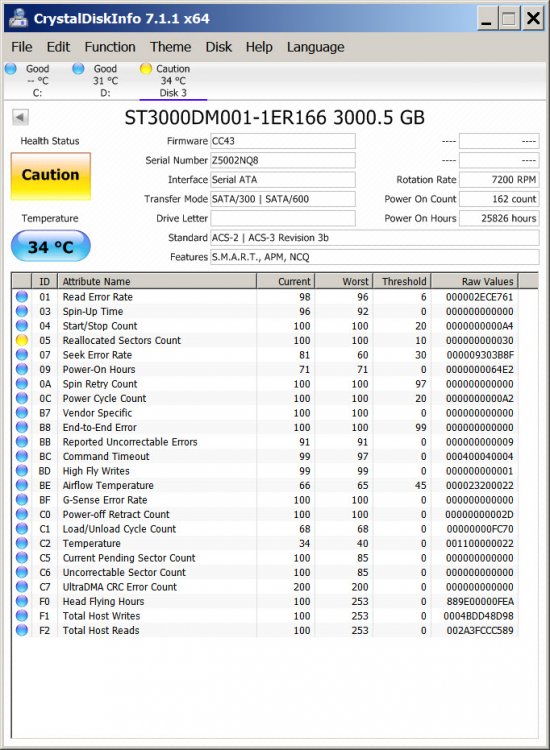Click the previous disk arrow button
This screenshot has height=750, width=550.
coord(20,117)
